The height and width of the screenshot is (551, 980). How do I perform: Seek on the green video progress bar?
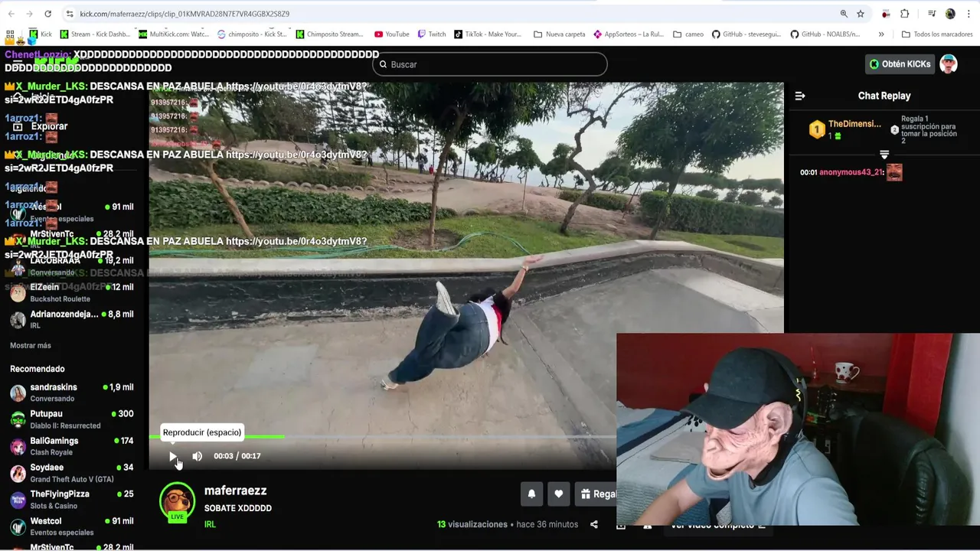click(383, 437)
